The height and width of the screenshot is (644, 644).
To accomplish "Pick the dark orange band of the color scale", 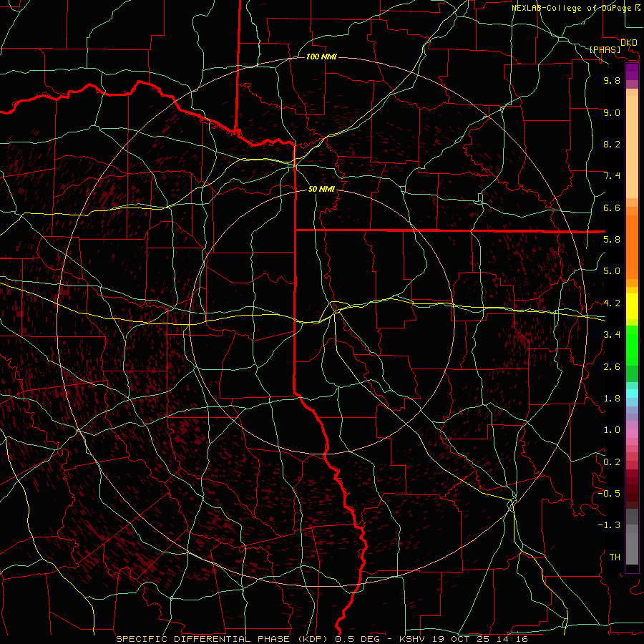I will 632,247.
